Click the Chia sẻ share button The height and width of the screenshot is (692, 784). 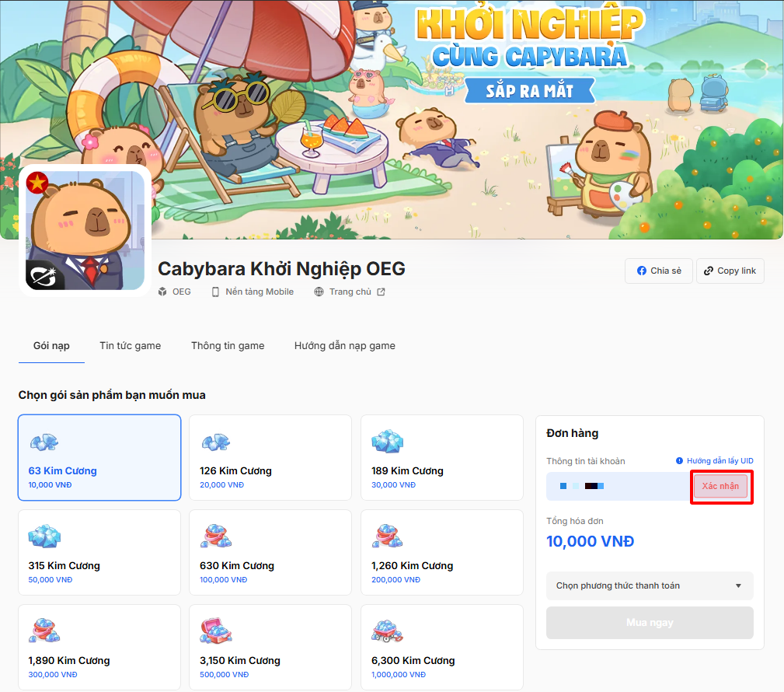[658, 271]
